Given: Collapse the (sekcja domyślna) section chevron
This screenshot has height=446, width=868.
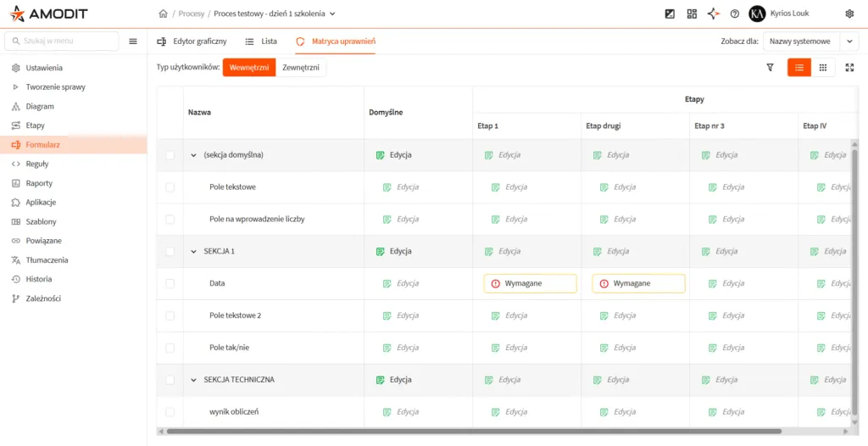Looking at the screenshot, I should pyautogui.click(x=194, y=155).
